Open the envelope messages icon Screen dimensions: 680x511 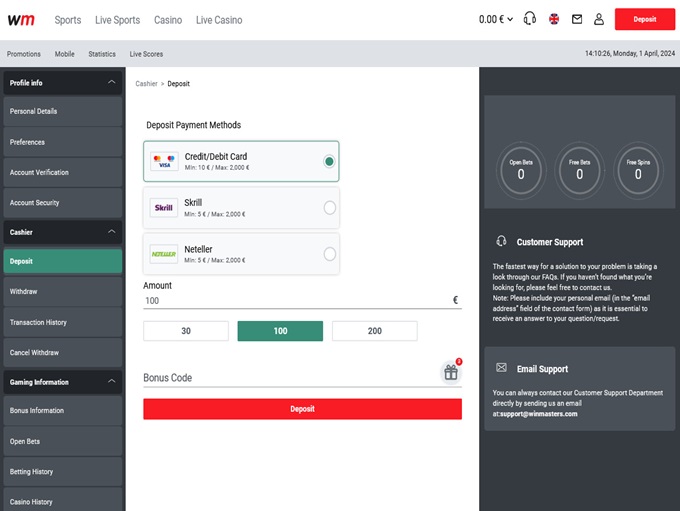(577, 19)
